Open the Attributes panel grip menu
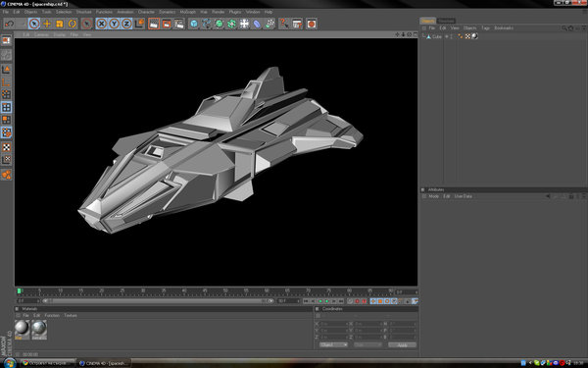588x368 pixels. [x=423, y=190]
